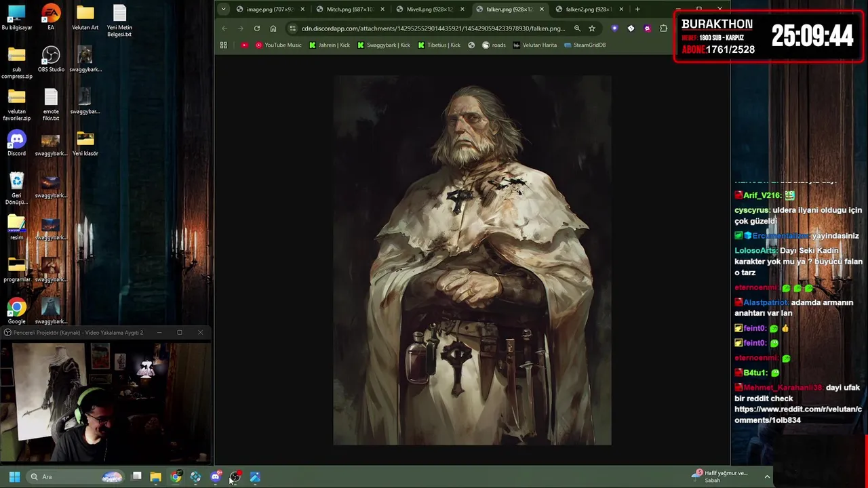Close the Mivell.png tab
This screenshot has width=868, height=488.
(x=462, y=9)
